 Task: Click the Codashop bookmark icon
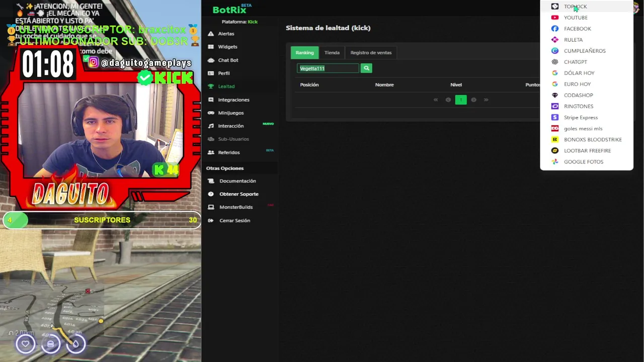coord(554,95)
